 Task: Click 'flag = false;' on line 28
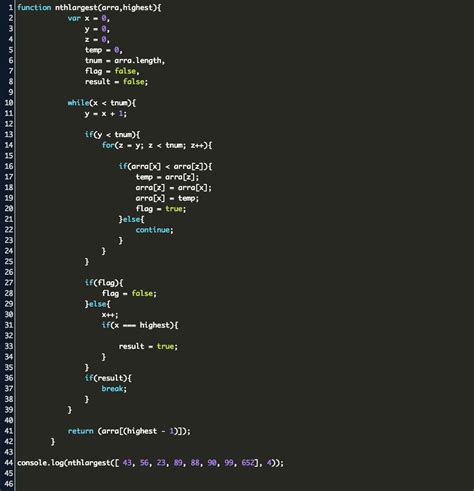point(129,293)
